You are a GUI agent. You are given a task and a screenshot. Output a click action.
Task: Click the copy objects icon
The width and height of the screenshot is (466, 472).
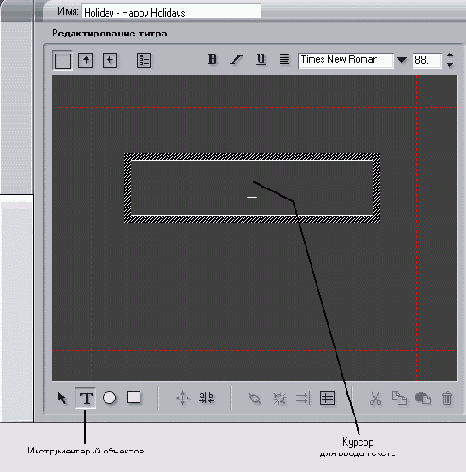click(399, 398)
